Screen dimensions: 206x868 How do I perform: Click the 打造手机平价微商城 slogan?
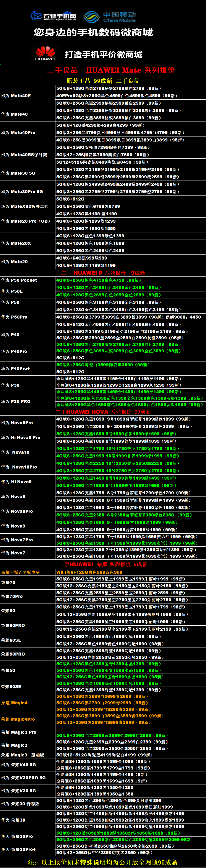[x=104, y=55]
